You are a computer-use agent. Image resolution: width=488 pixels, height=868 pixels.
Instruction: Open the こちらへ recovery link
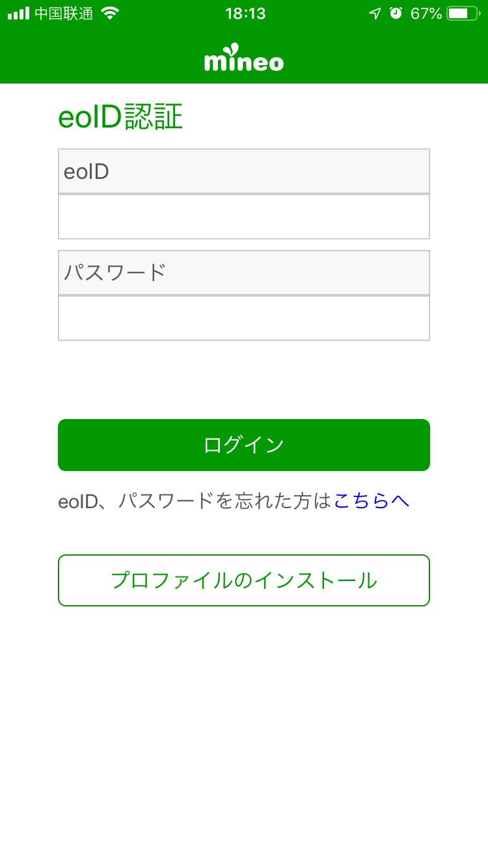click(372, 501)
